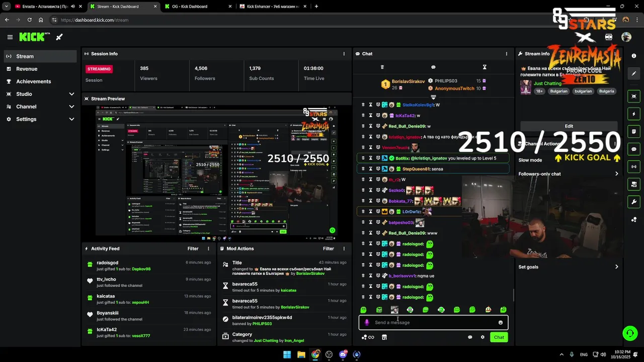Open the shop icon below message box

(384, 337)
